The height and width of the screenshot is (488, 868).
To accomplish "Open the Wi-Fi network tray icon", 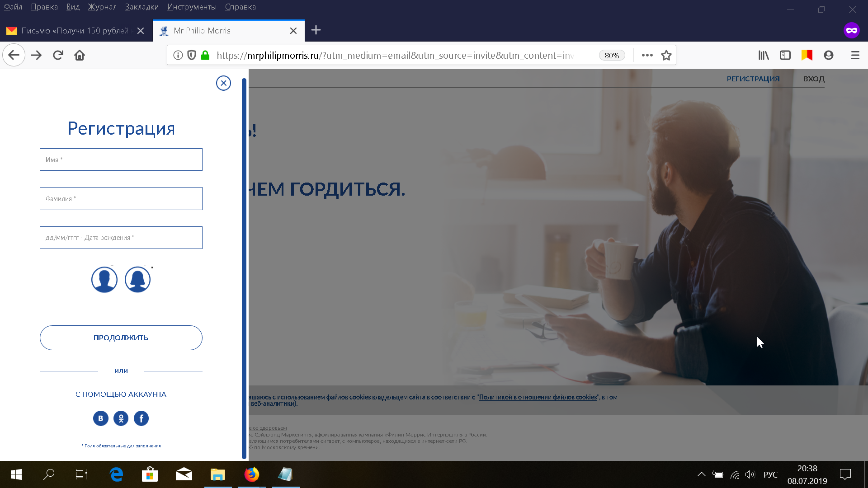I will (x=735, y=474).
